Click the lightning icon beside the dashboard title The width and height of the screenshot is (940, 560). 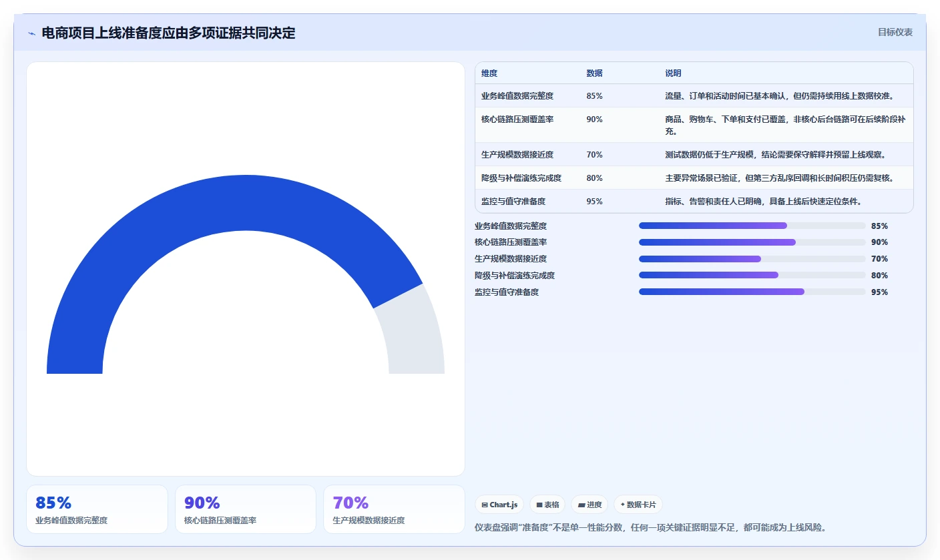(31, 33)
